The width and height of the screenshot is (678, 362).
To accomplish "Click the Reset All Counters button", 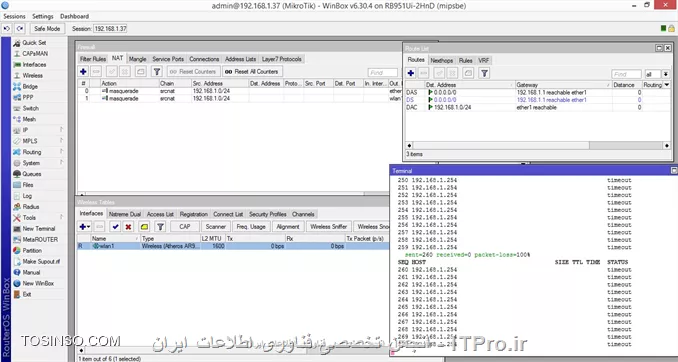I will (x=252, y=71).
